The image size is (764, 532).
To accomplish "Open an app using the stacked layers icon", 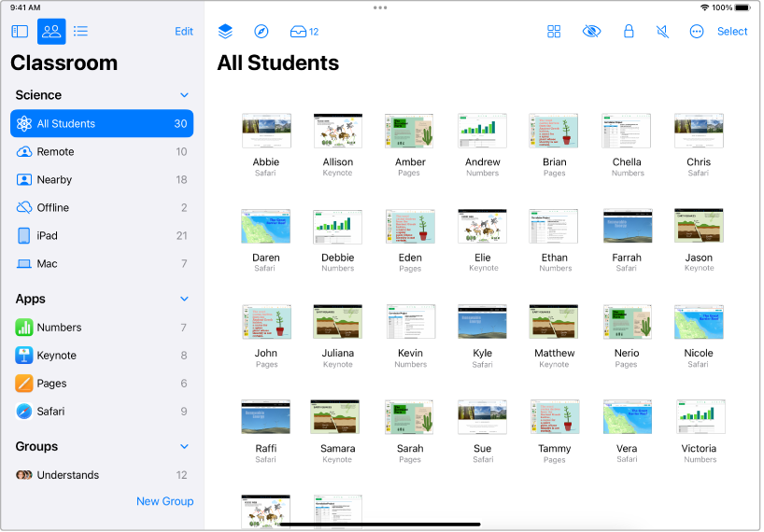I will pyautogui.click(x=225, y=32).
